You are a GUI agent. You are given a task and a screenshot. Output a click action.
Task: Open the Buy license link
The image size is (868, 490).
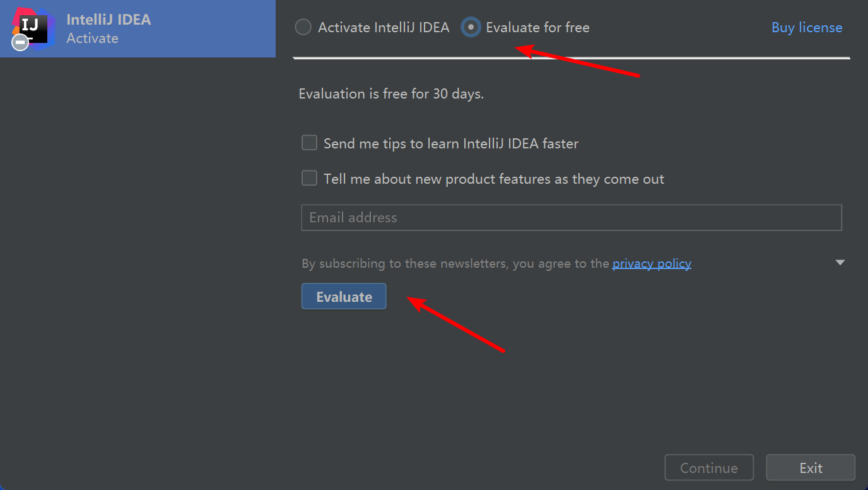tap(807, 28)
